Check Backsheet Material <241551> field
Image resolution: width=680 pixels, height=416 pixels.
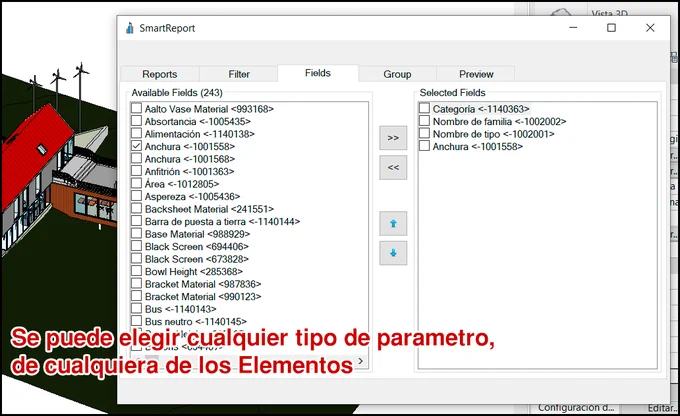(136, 208)
